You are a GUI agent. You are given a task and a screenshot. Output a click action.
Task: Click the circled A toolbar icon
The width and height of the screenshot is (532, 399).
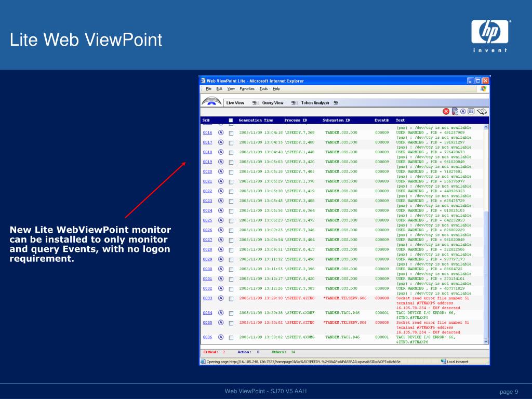[463, 111]
